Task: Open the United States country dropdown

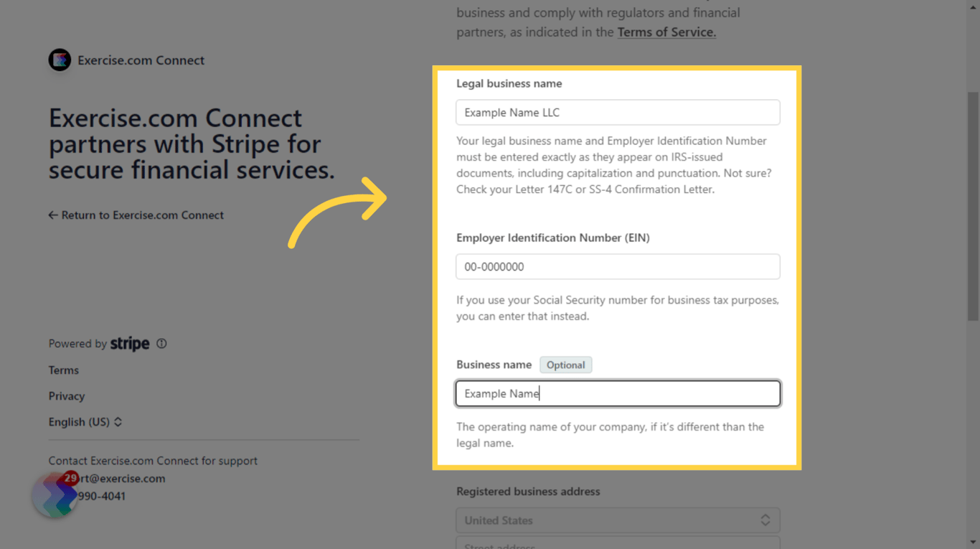Action: coord(618,520)
